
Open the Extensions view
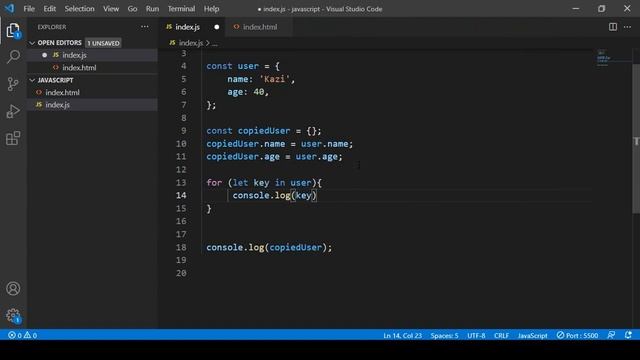[13, 138]
